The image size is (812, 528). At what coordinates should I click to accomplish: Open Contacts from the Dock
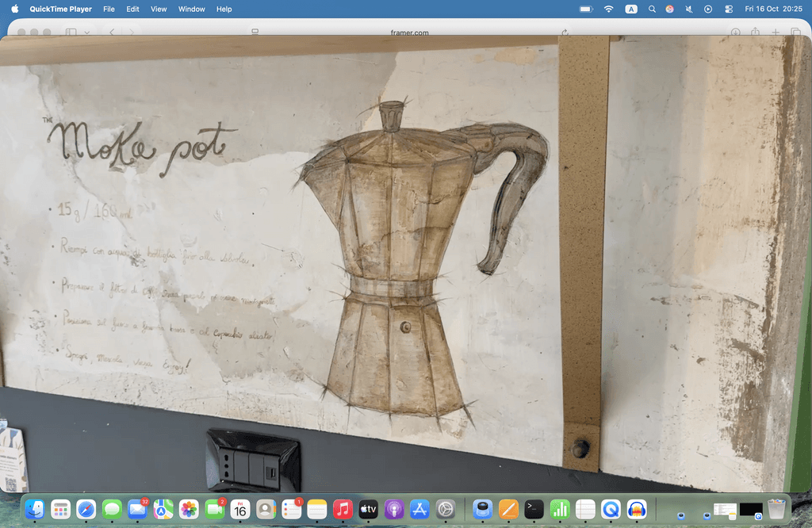click(x=266, y=509)
